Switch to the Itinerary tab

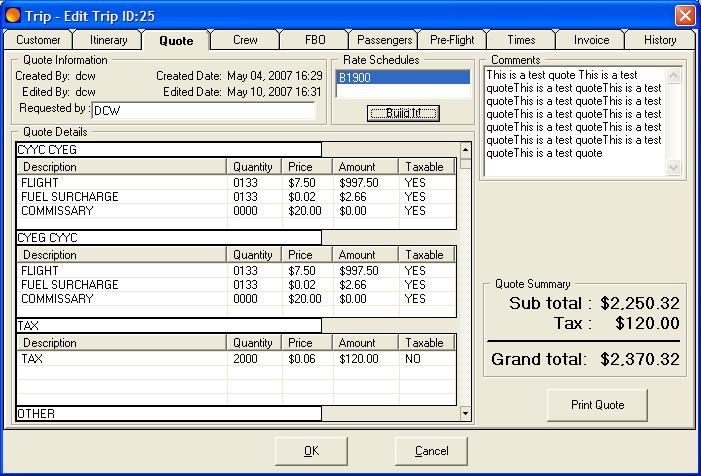pos(109,40)
